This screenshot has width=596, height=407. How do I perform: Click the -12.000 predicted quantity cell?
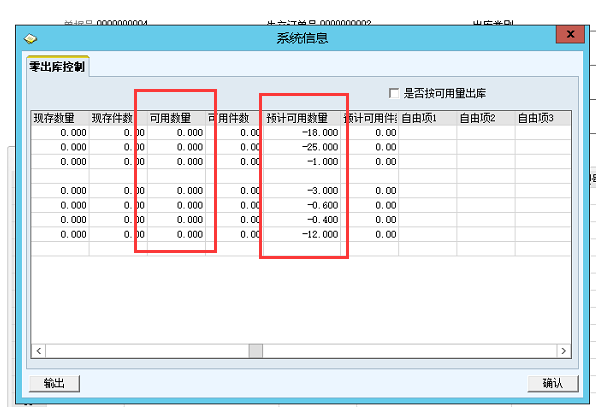(302, 234)
